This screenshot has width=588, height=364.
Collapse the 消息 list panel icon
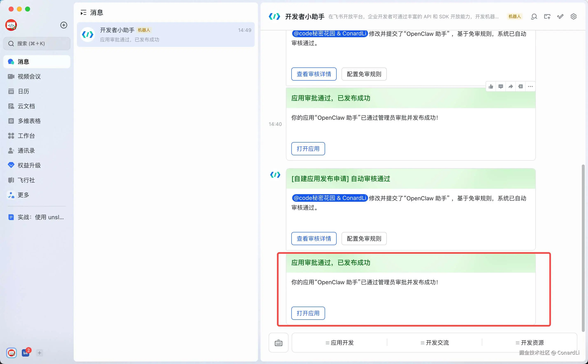83,13
